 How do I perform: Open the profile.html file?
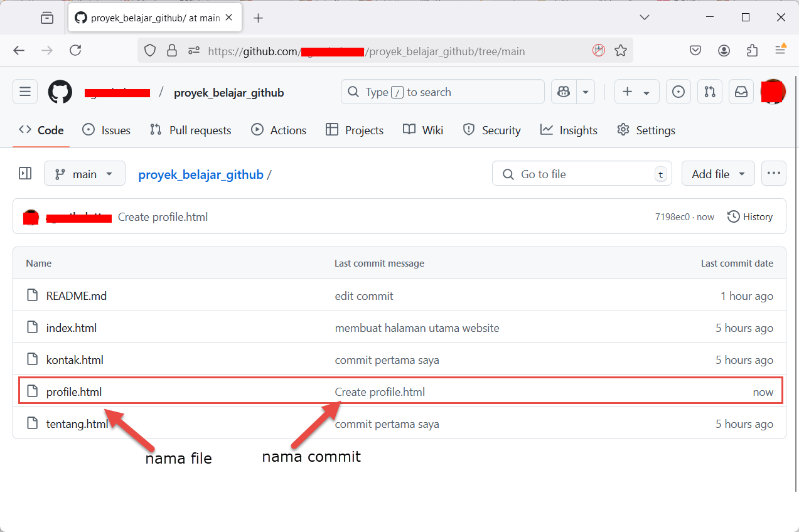coord(74,392)
